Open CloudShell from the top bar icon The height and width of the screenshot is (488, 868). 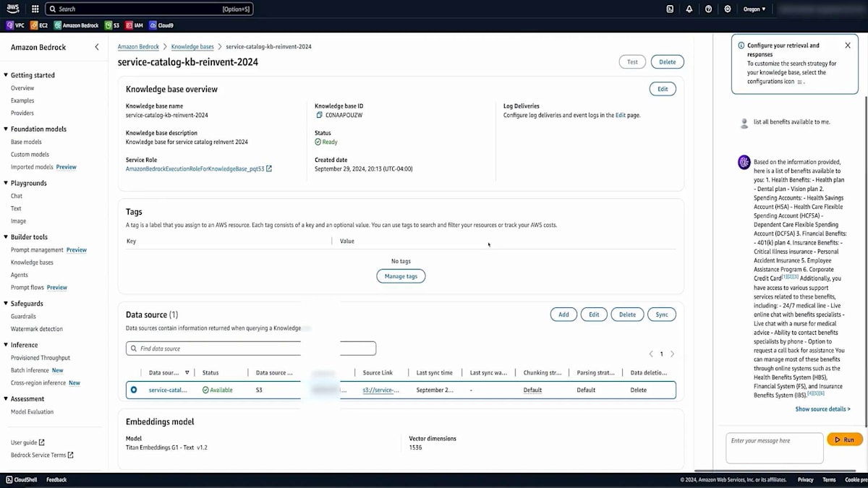coord(670,9)
